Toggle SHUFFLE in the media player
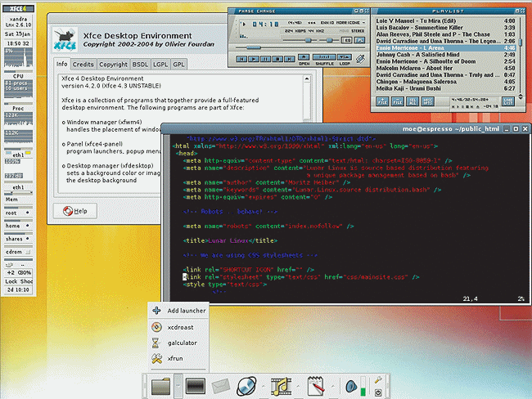532x399 pixels. [x=324, y=57]
